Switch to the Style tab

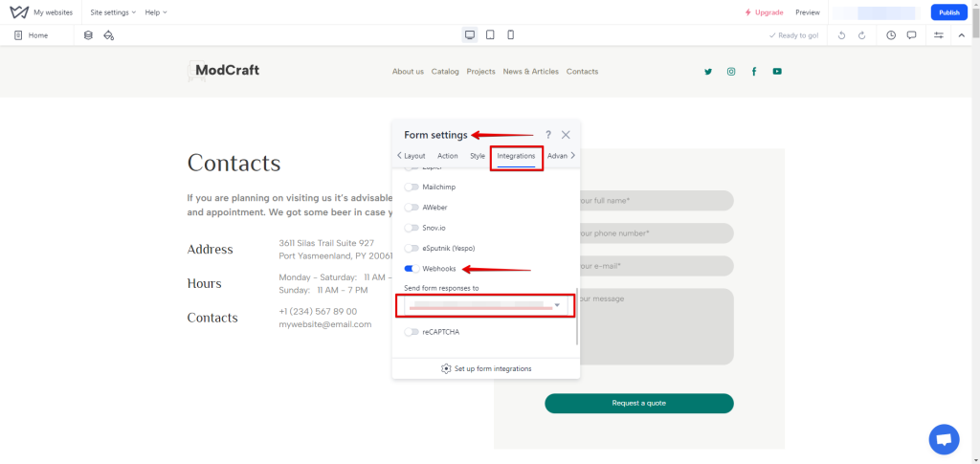point(478,156)
